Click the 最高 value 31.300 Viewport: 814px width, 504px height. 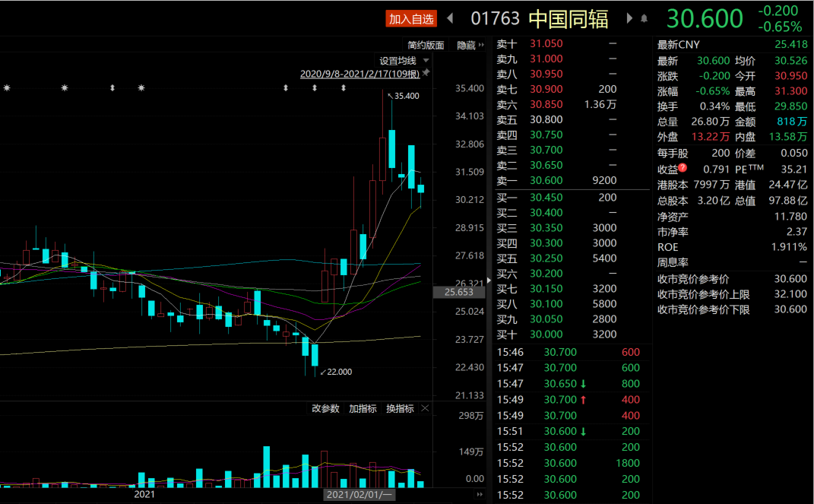tap(790, 91)
